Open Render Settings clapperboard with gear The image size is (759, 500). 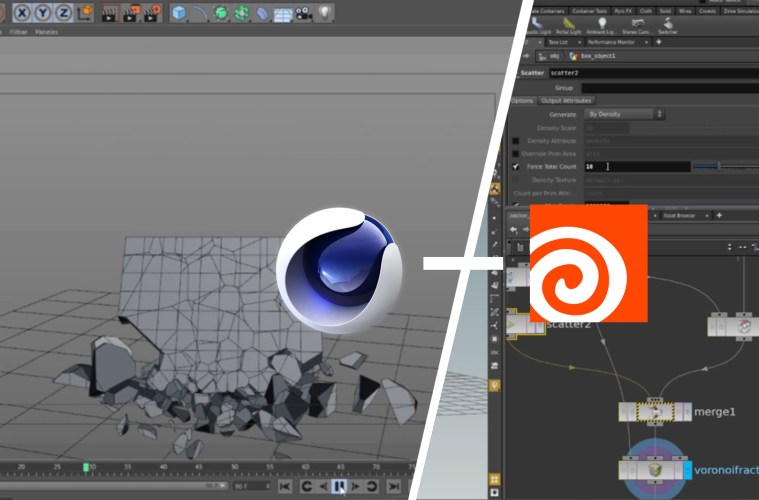(152, 14)
